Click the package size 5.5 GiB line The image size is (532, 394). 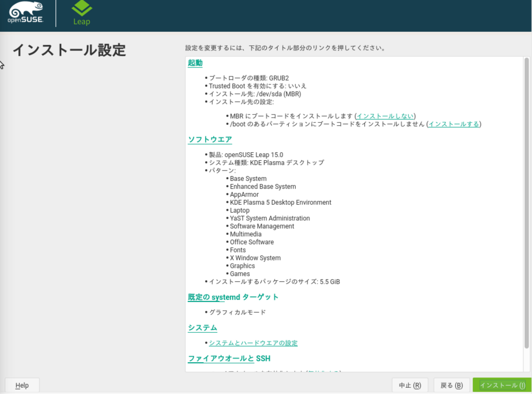tap(274, 282)
